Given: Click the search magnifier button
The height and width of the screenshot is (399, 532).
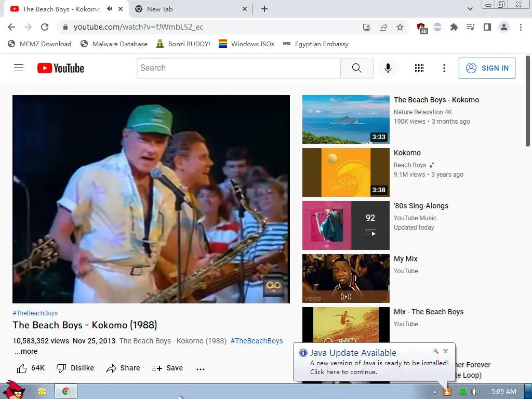Looking at the screenshot, I should (357, 68).
